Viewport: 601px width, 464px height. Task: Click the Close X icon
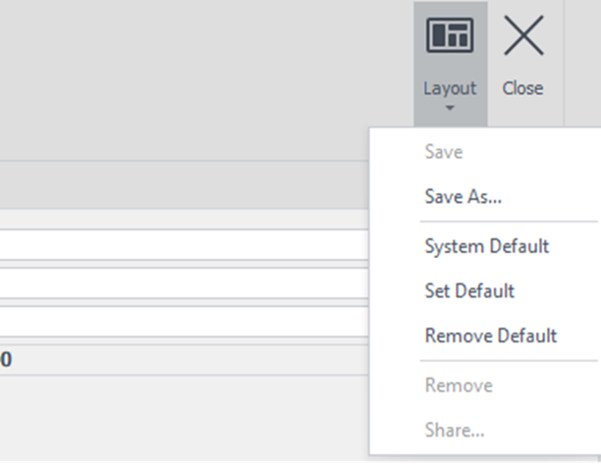click(x=523, y=36)
